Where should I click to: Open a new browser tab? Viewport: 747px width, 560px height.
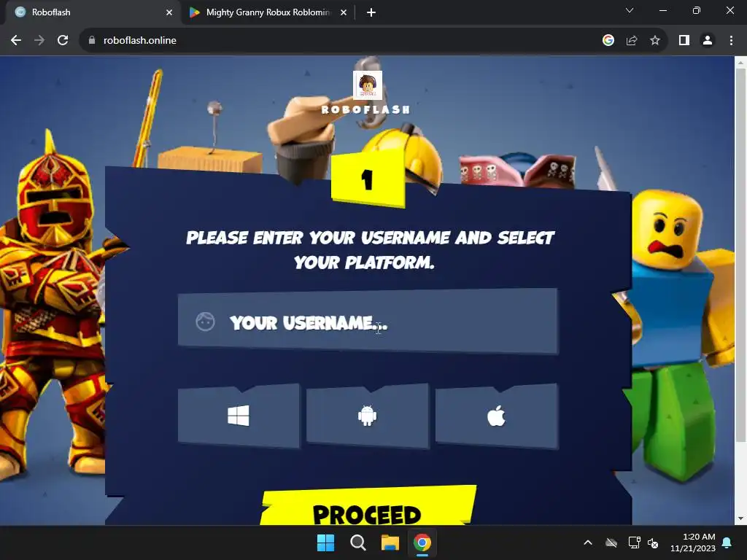pos(371,12)
